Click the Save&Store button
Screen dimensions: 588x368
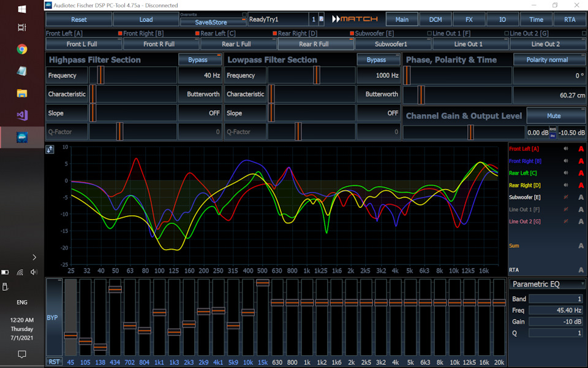pyautogui.click(x=211, y=22)
